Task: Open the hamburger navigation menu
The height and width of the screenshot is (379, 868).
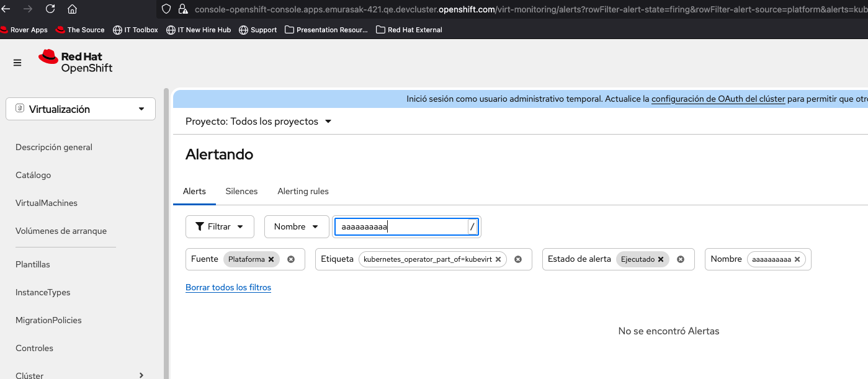Action: tap(17, 63)
